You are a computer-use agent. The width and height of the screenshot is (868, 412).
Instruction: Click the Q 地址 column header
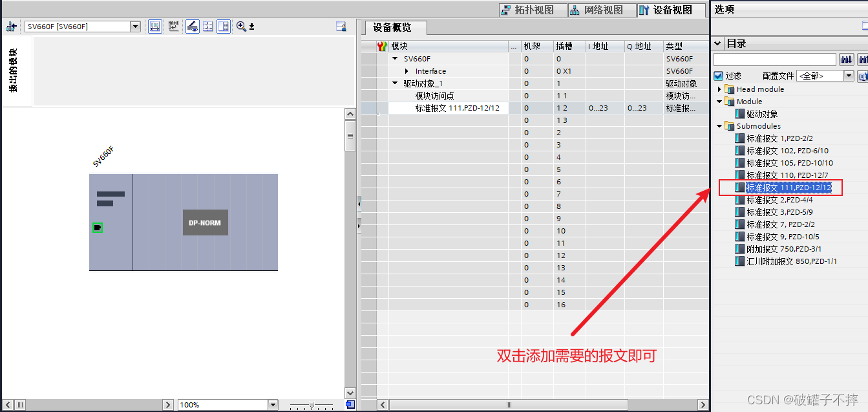point(644,46)
